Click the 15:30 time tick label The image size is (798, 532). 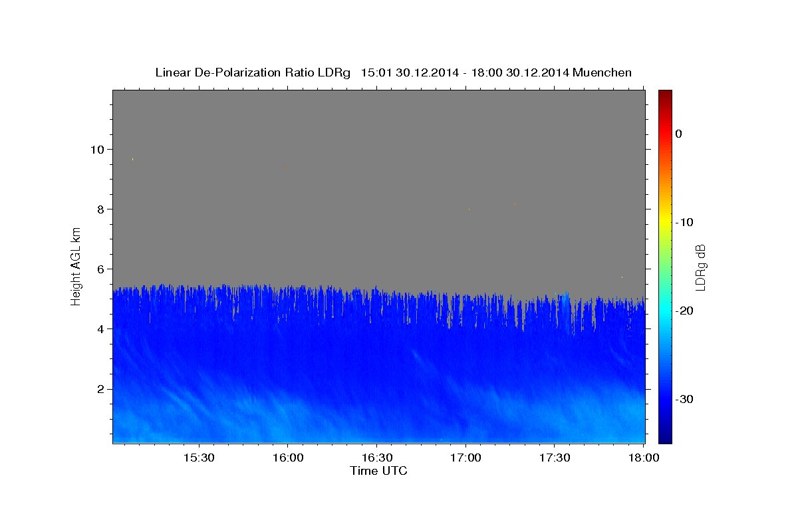[x=198, y=458]
